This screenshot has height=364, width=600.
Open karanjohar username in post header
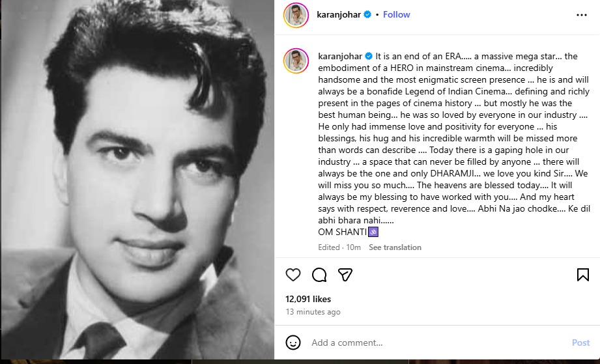[x=339, y=14]
